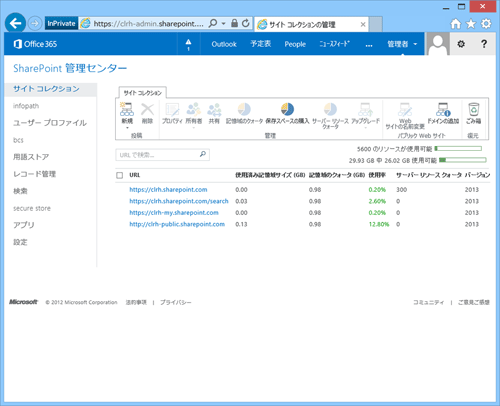Open ユーザー プロファイル in the sidebar

[x=50, y=123]
